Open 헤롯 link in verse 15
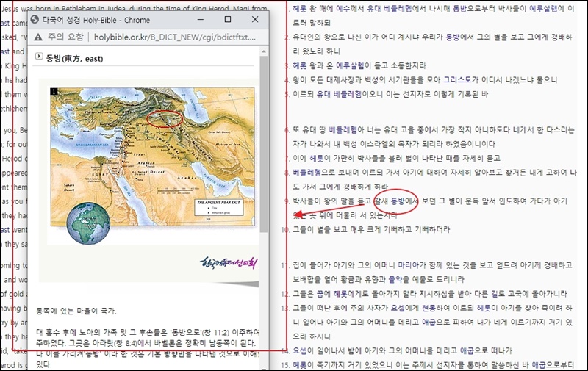 pyautogui.click(x=300, y=365)
